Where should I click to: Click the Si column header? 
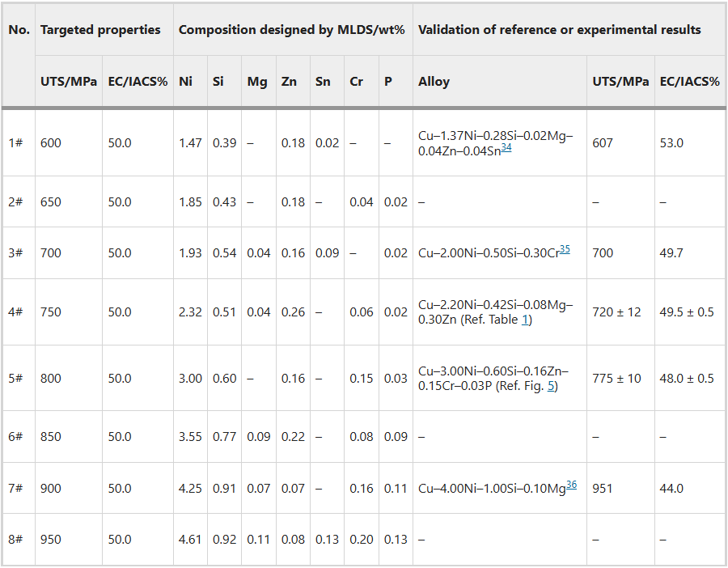point(218,82)
